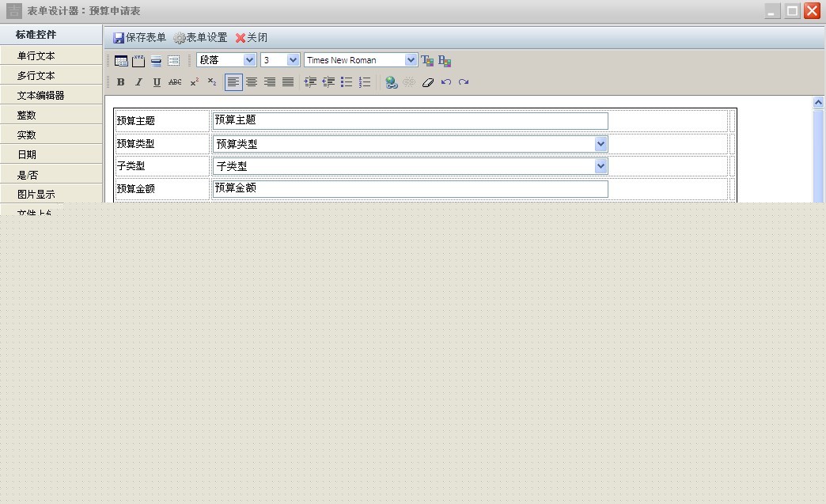
Task: Click the 预算主题 text input field
Action: pyautogui.click(x=410, y=120)
